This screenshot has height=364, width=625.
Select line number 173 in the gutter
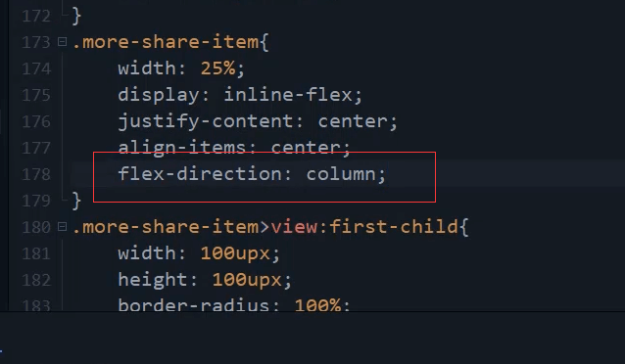pos(36,42)
